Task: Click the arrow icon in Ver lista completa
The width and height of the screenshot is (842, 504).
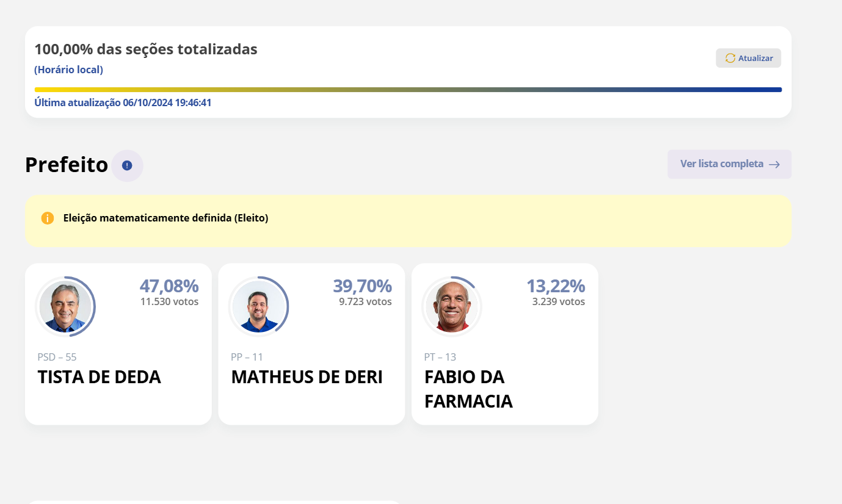Action: click(x=774, y=164)
